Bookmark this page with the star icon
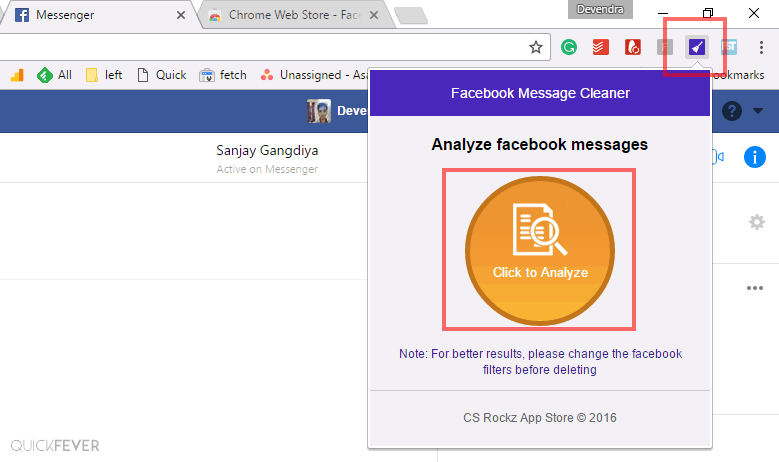The height and width of the screenshot is (462, 779). coord(536,47)
